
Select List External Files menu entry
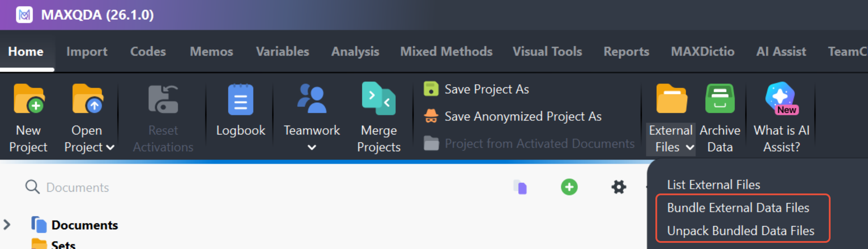click(x=713, y=185)
